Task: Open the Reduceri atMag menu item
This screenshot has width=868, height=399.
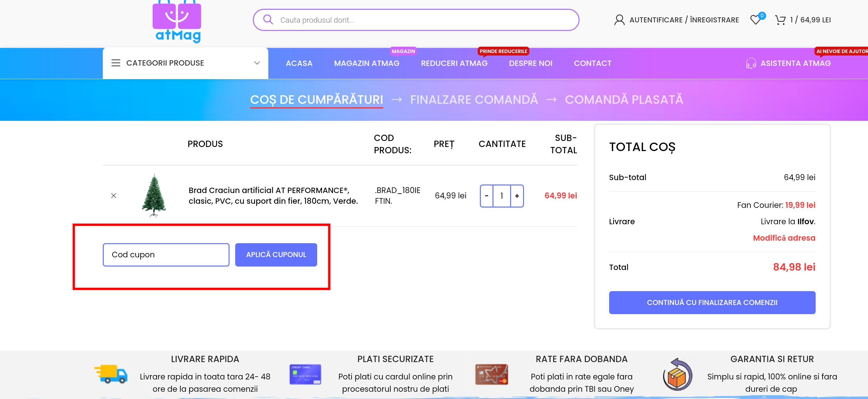Action: point(454,63)
